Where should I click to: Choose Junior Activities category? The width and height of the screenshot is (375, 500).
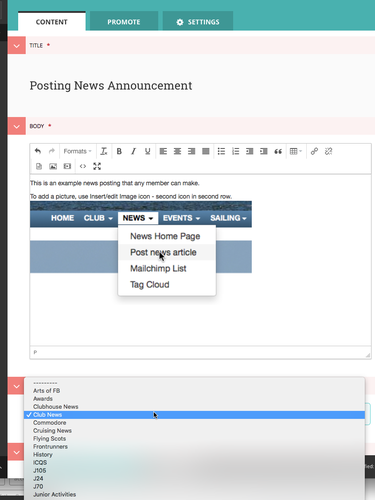[195, 495]
